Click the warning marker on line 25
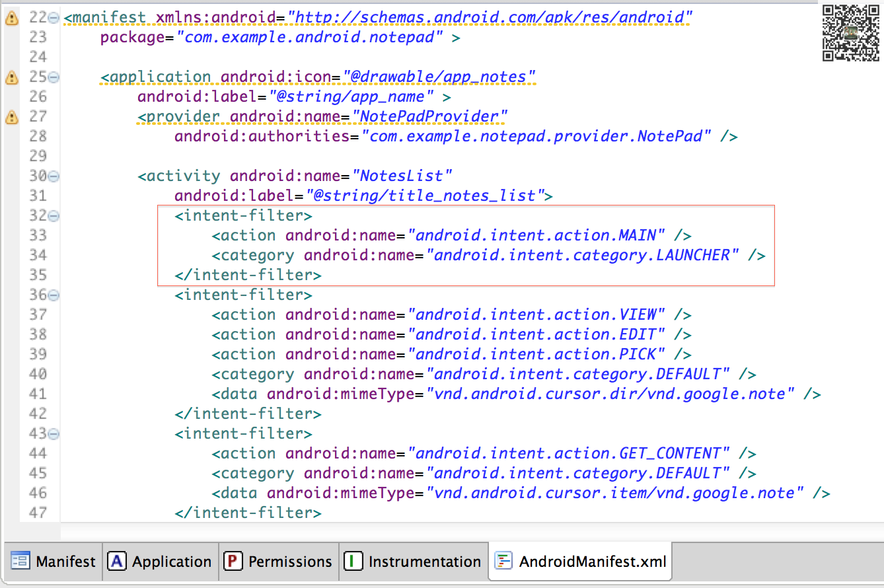Viewport: 884px width, 588px height. coord(11,78)
